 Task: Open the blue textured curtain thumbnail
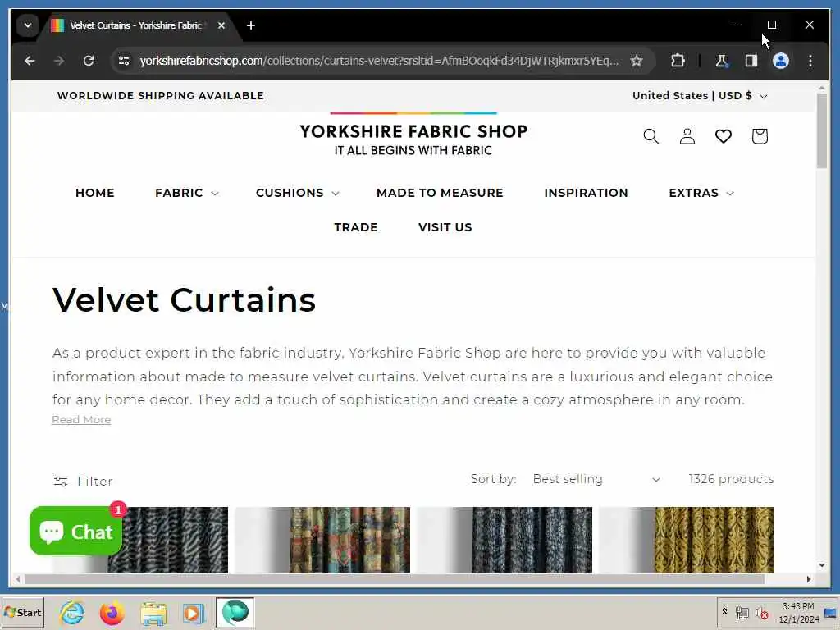tap(504, 540)
